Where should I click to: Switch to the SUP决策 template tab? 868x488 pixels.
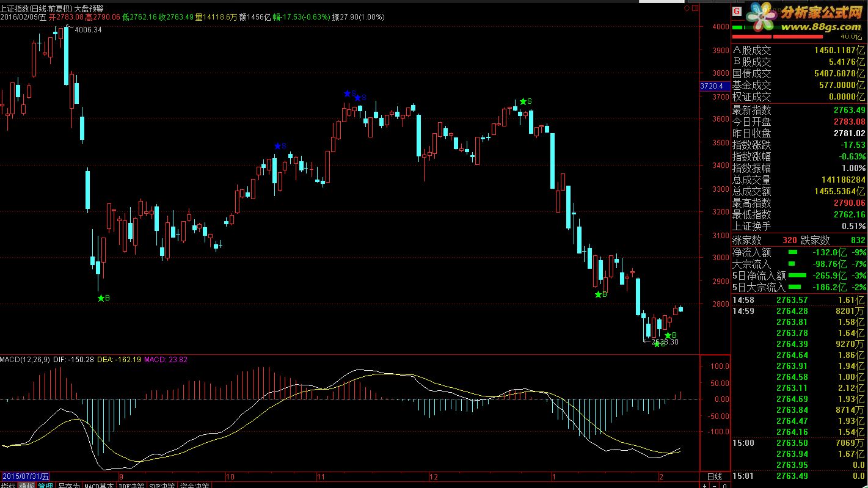click(162, 486)
